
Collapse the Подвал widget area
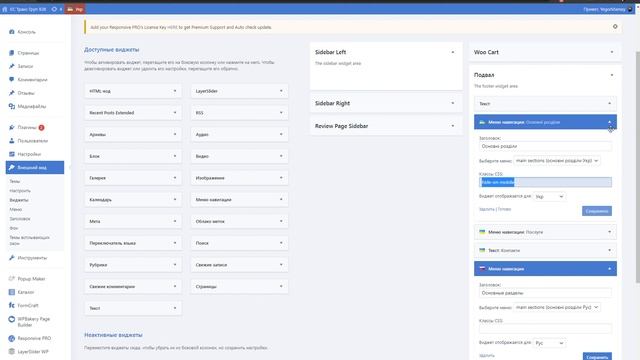(x=612, y=75)
